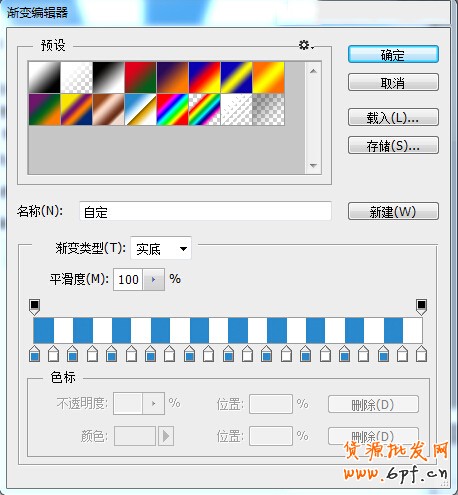458x495 pixels.
Task: Click the 载入(L)... button
Action: (x=393, y=117)
